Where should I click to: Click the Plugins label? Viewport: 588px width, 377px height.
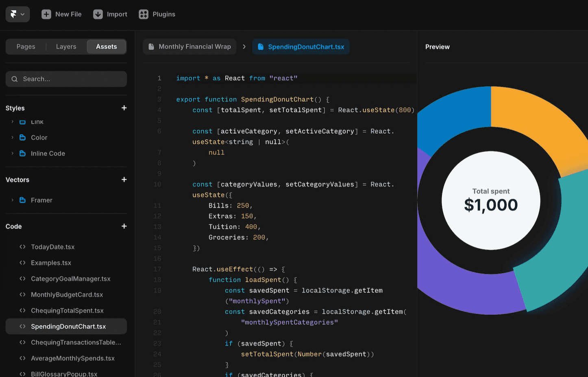164,14
